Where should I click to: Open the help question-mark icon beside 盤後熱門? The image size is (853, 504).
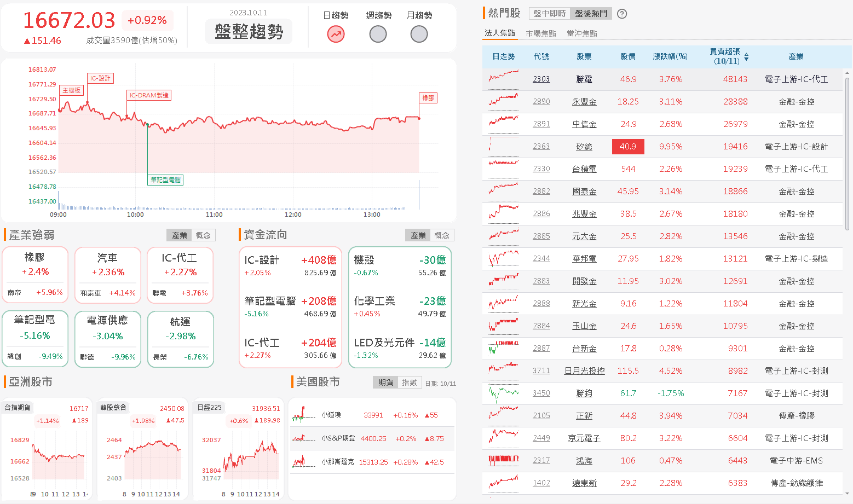point(622,14)
